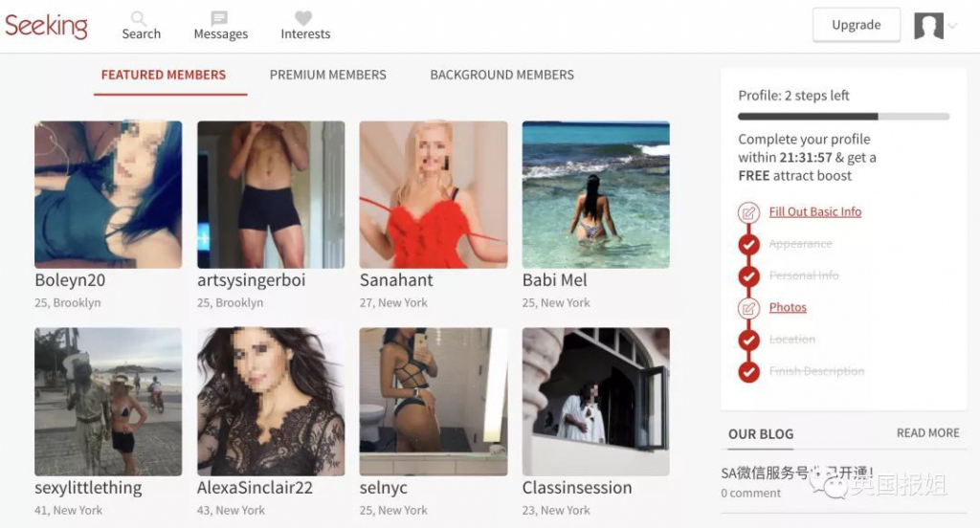Open the Interests heart icon
The height and width of the screenshot is (528, 980).
pos(303,18)
